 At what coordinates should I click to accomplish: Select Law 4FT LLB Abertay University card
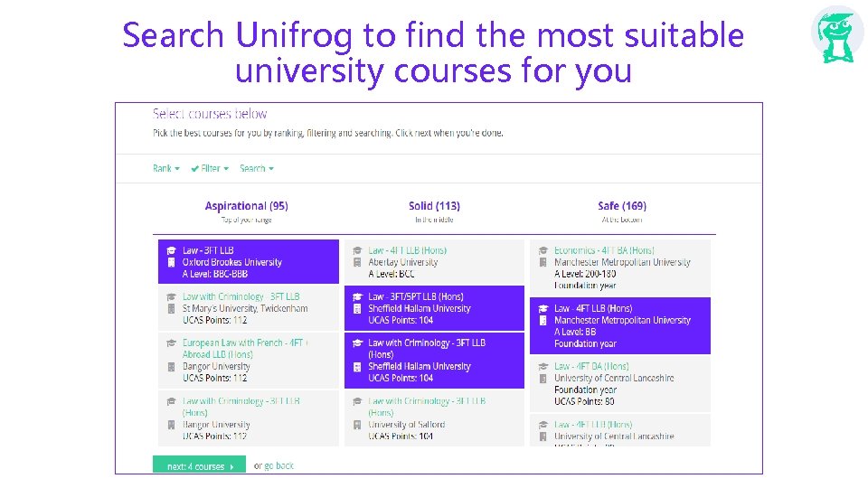[434, 262]
